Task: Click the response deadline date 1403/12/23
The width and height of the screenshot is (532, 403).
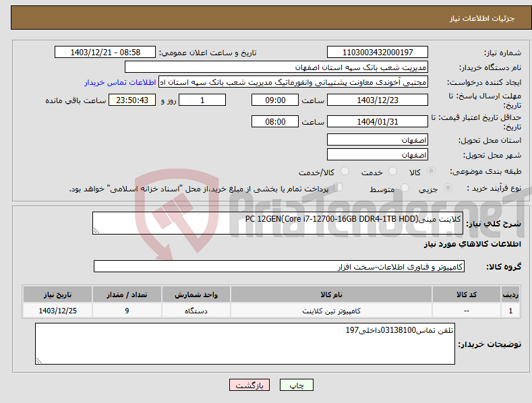Action: click(378, 100)
